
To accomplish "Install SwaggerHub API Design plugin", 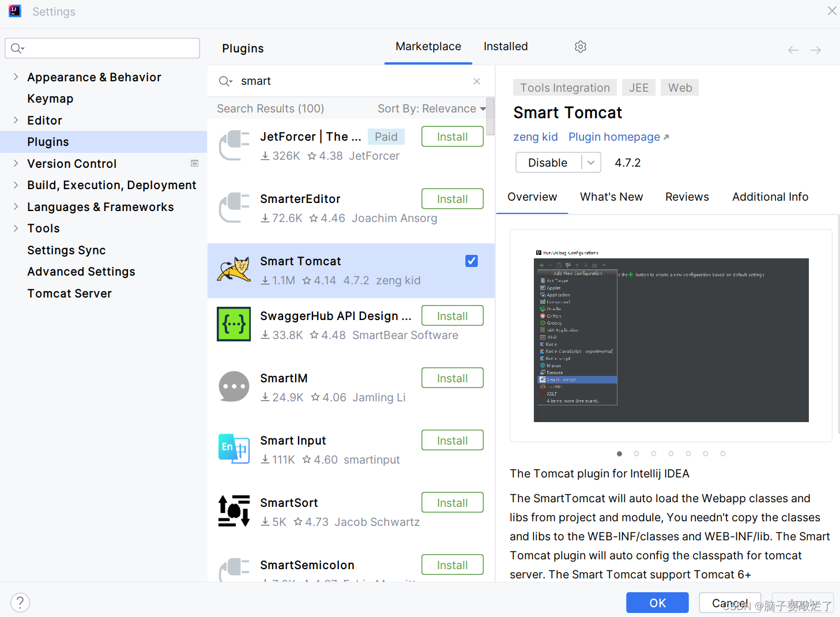I will pyautogui.click(x=453, y=316).
